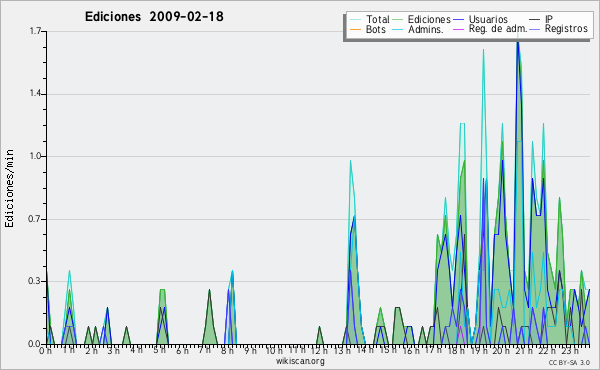Click the teal peak above 19 h
The height and width of the screenshot is (370, 600).
pos(483,50)
